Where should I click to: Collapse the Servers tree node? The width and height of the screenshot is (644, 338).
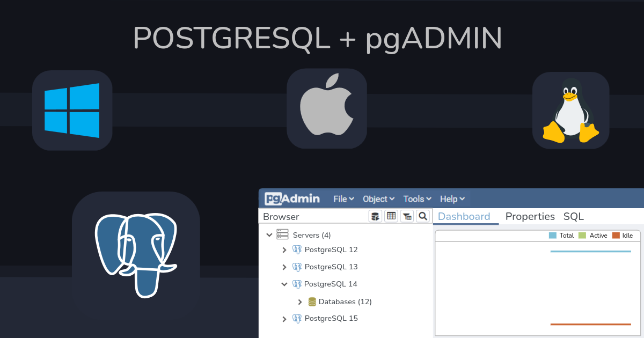269,234
